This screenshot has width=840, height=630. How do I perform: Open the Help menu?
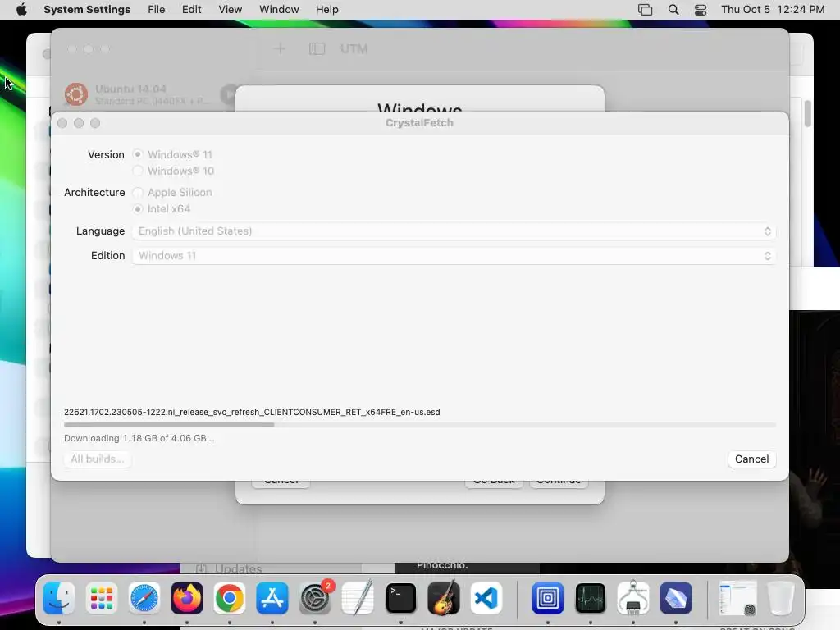pos(326,10)
